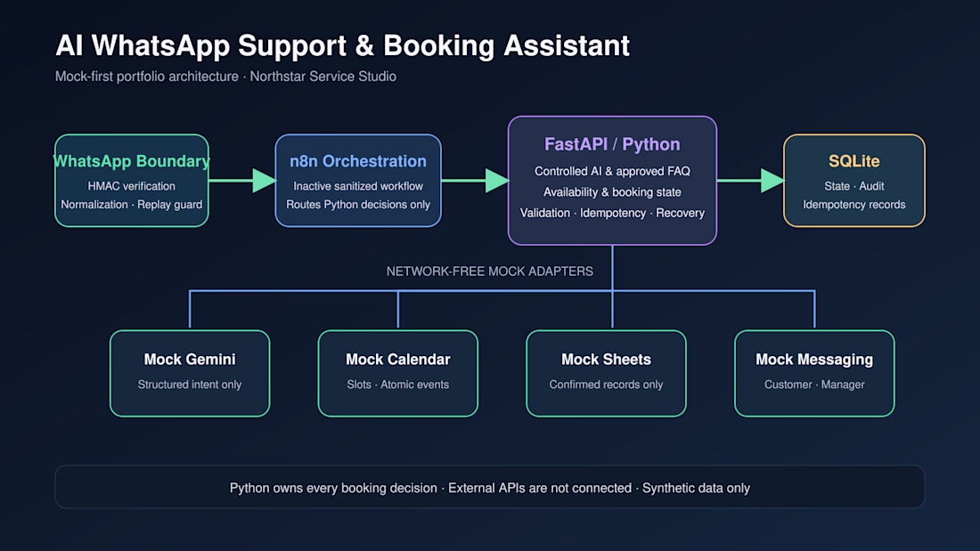Select the "Mock Sheets" heading
This screenshot has height=551, width=980.
click(x=606, y=360)
